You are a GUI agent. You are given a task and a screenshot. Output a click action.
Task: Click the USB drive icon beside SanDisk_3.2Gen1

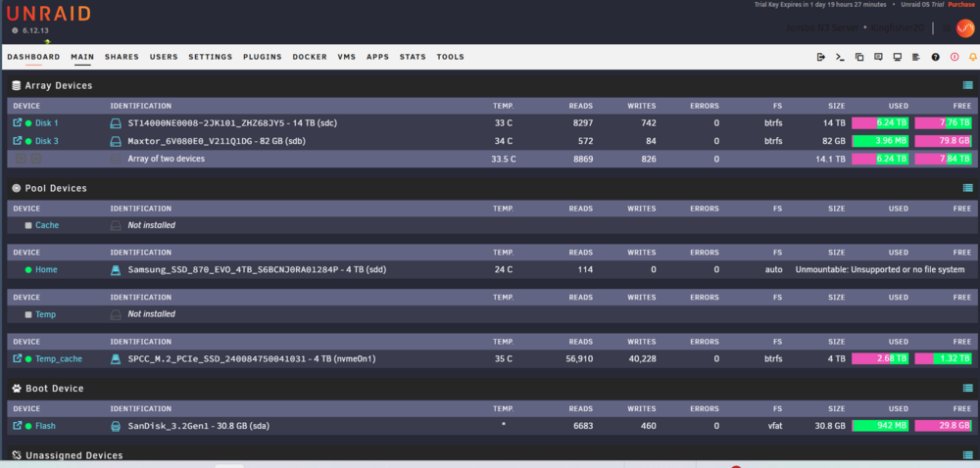coord(116,426)
